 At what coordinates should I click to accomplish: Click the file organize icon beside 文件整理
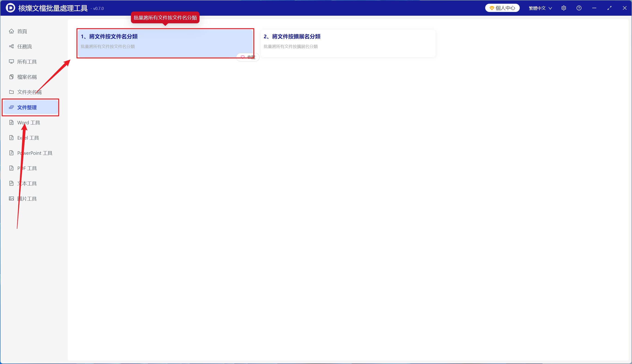(x=11, y=107)
